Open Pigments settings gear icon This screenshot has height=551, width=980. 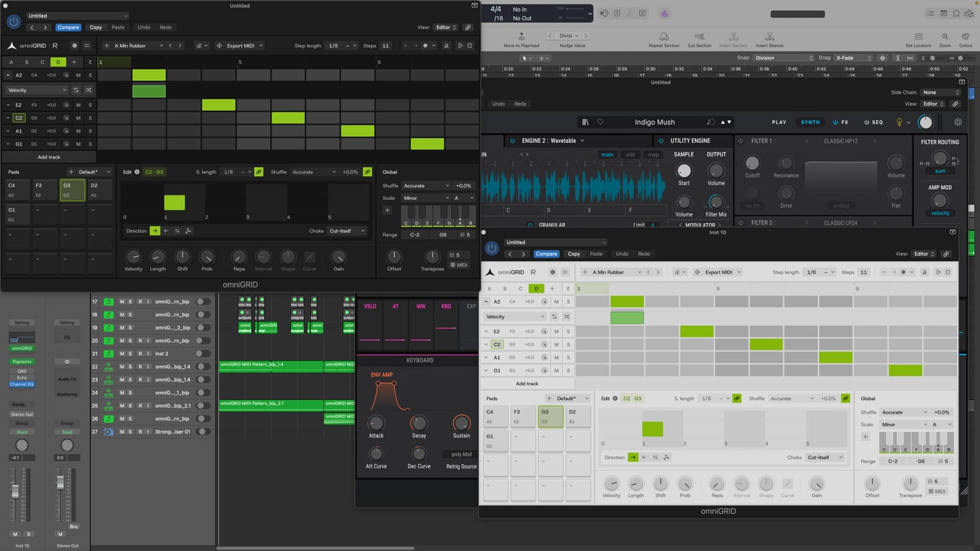(x=958, y=122)
